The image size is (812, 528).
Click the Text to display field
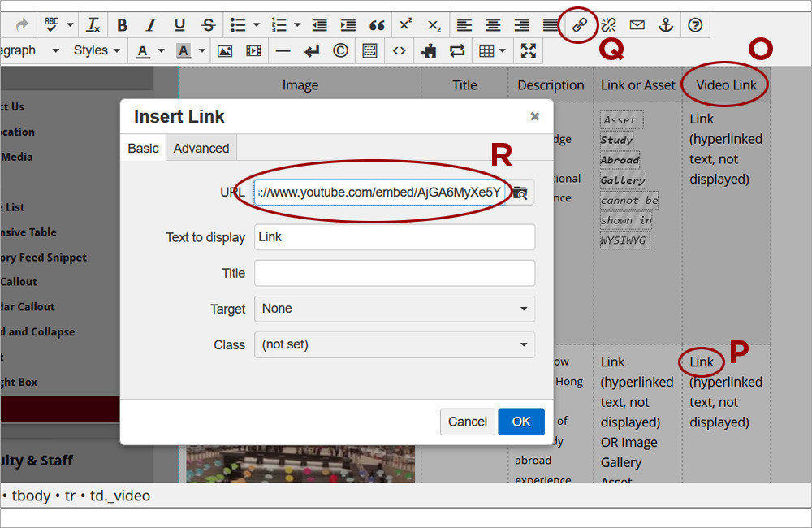pos(395,237)
